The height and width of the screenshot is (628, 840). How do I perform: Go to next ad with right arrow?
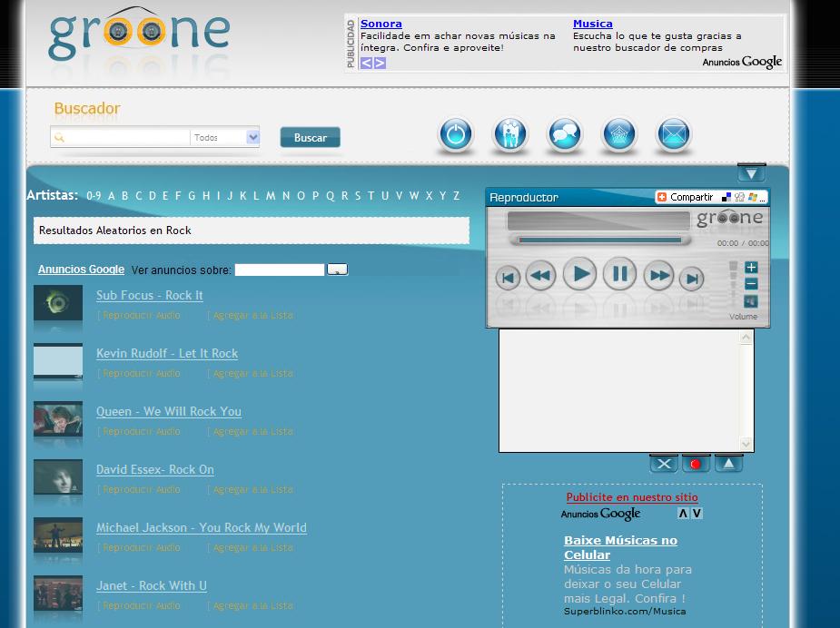click(380, 64)
